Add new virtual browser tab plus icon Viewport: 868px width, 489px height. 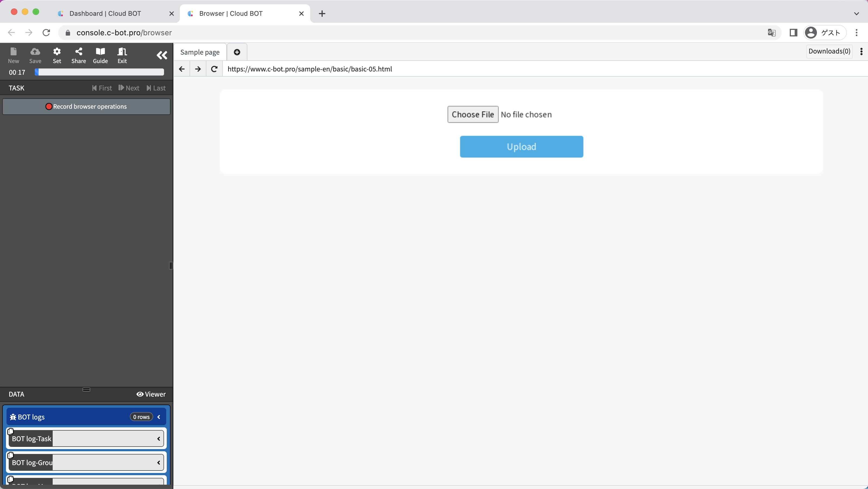pos(237,52)
